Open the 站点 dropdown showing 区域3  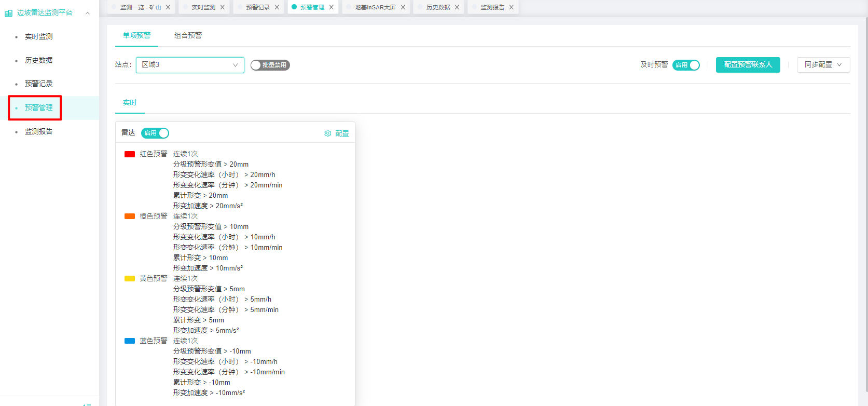[190, 65]
